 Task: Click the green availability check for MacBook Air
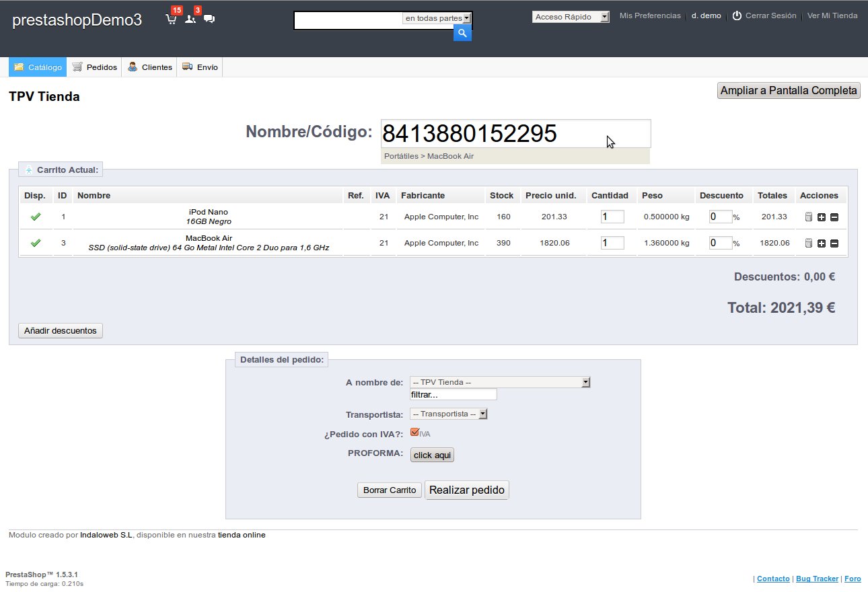coord(36,243)
